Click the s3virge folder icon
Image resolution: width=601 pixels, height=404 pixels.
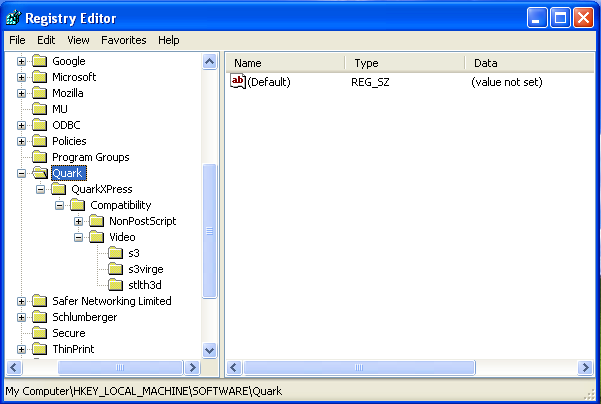(115, 269)
